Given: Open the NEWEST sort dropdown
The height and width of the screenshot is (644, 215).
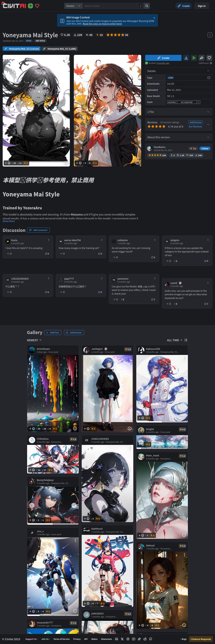Looking at the screenshot, I should [34, 340].
